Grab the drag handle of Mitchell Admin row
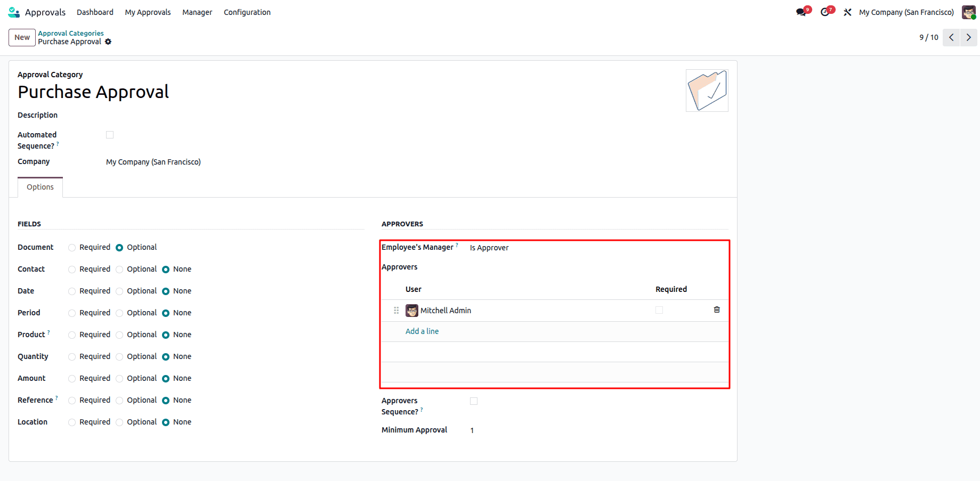 [x=396, y=311]
